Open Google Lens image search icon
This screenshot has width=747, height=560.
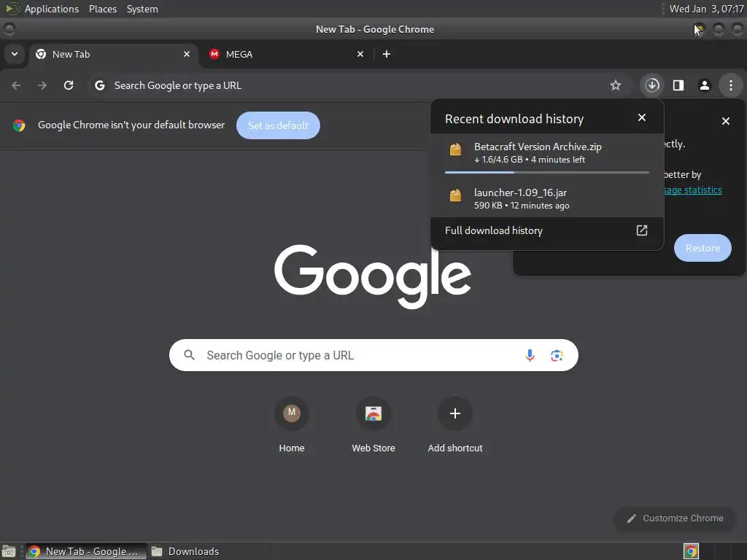coord(557,355)
